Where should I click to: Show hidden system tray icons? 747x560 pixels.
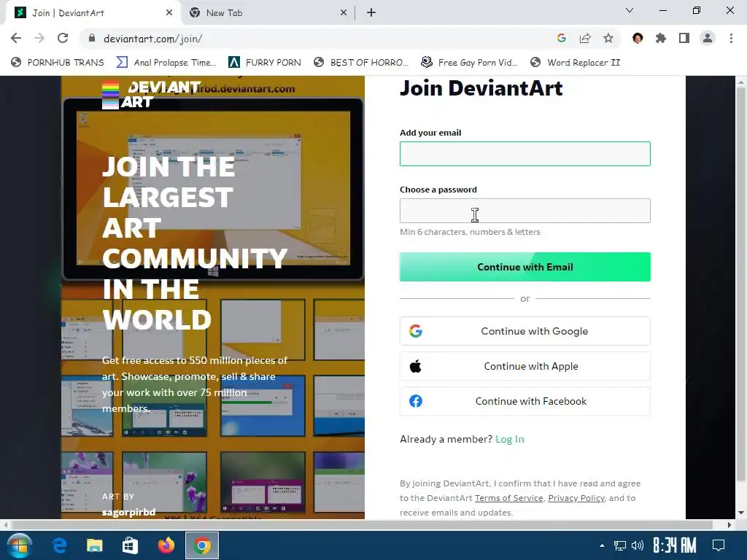[x=602, y=545]
